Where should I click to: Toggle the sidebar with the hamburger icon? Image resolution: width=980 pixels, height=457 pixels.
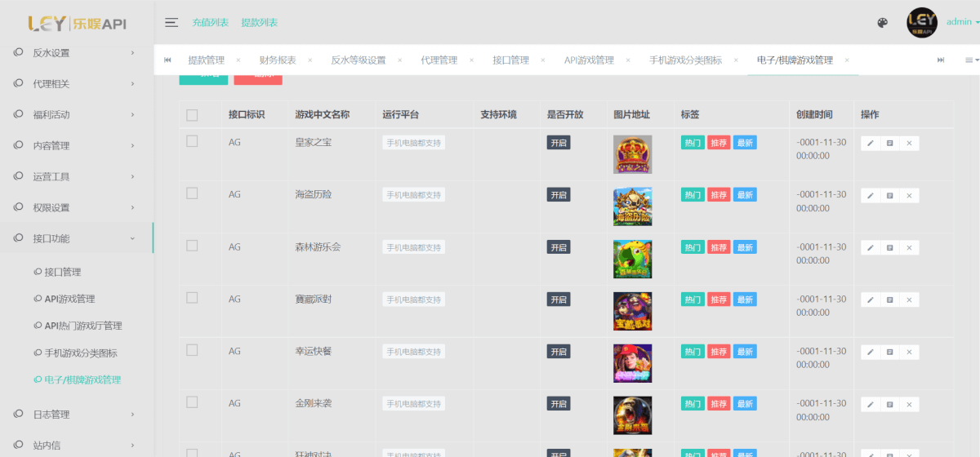[171, 23]
